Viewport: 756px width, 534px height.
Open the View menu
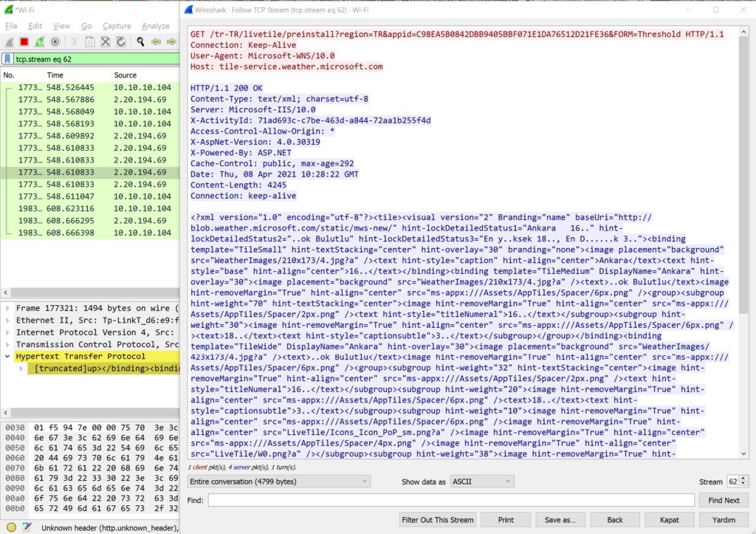62,26
